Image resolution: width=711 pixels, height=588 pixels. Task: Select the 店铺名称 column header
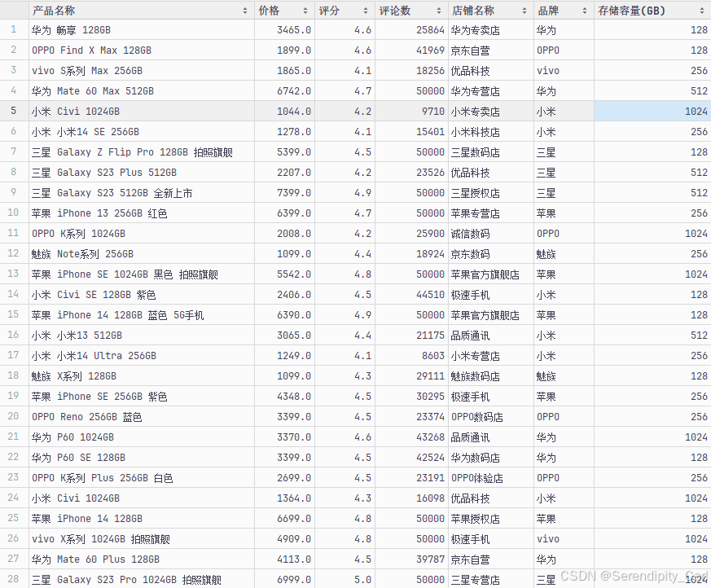(490, 11)
